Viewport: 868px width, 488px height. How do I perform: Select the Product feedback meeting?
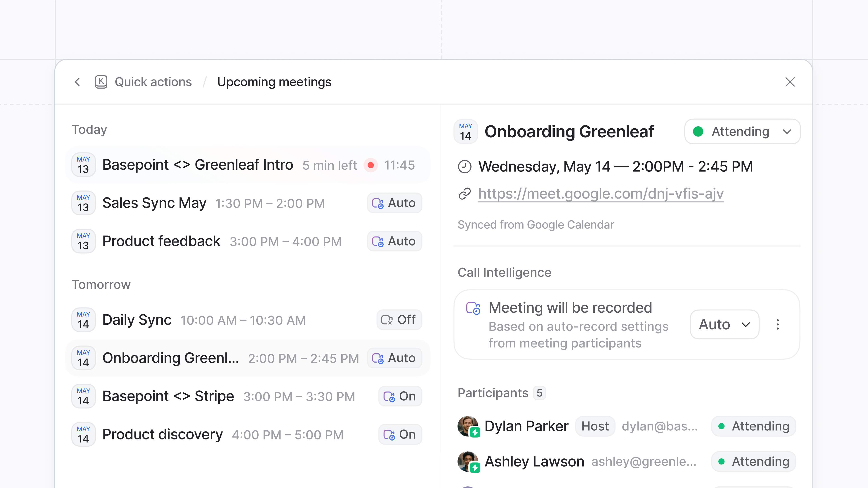click(x=161, y=241)
